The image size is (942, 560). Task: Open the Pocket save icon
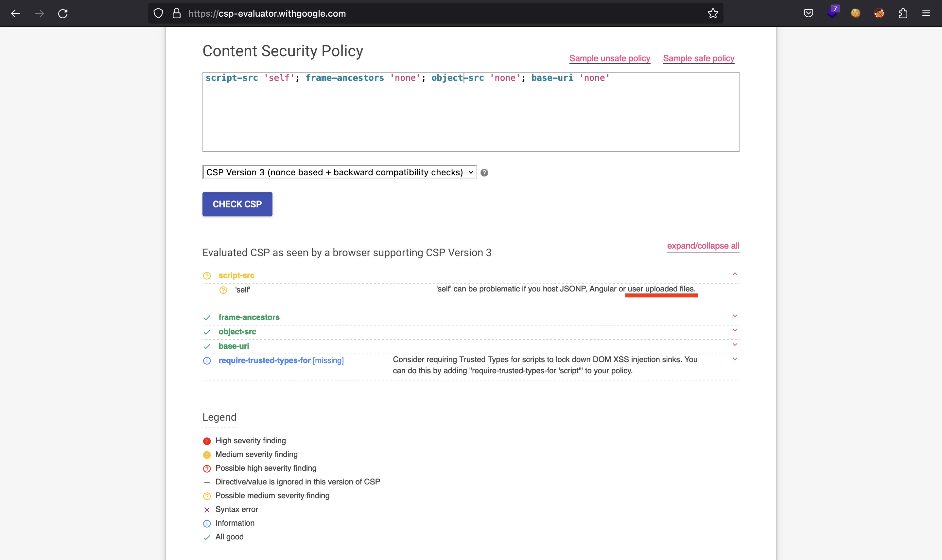pos(809,14)
